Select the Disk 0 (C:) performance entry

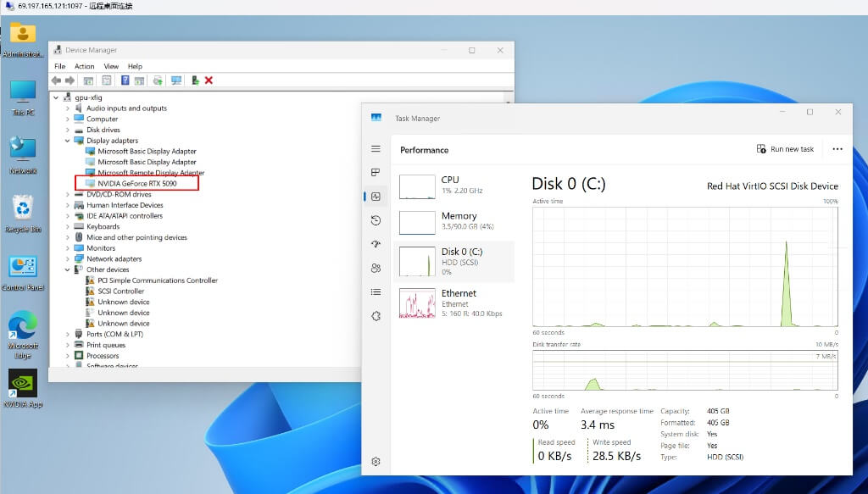[x=454, y=261]
